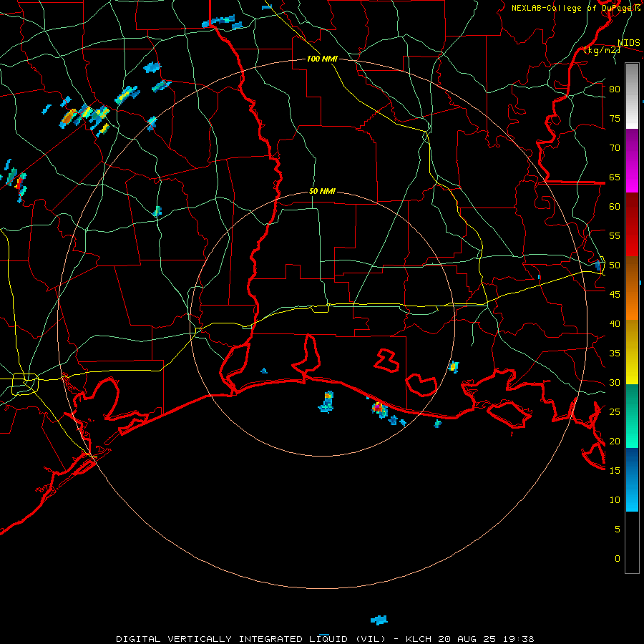644x644 pixels.
Task: Select the gray-white segment of the color scale
Action: [x=632, y=96]
